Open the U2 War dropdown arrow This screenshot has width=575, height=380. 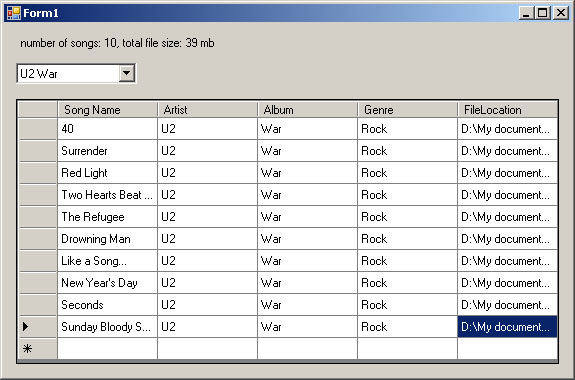click(127, 73)
